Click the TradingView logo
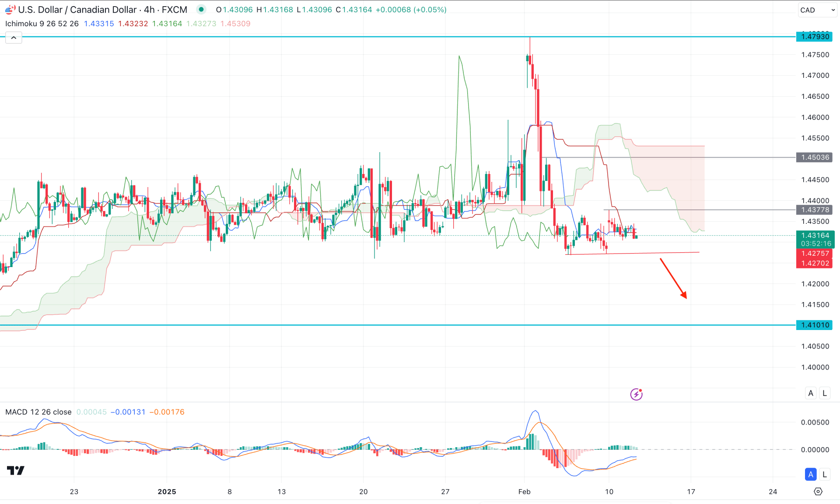 coord(16,470)
